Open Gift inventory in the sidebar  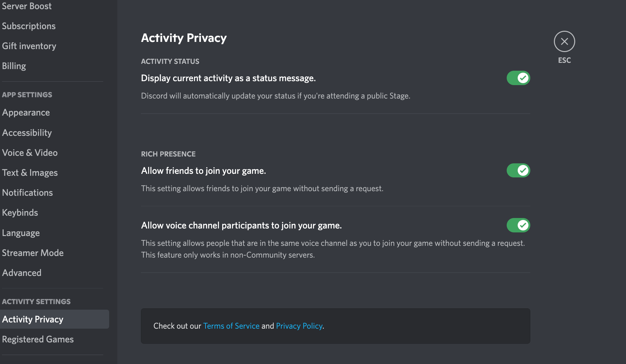point(29,46)
